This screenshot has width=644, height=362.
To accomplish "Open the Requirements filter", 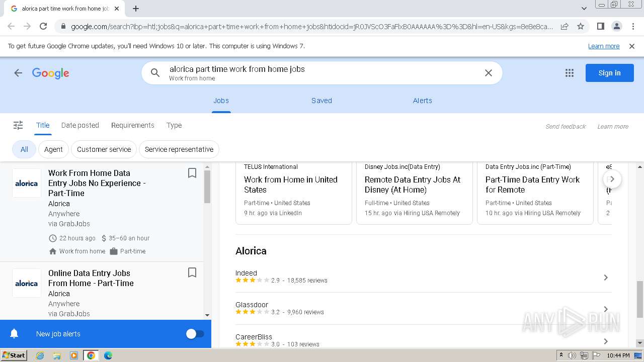I will click(133, 125).
